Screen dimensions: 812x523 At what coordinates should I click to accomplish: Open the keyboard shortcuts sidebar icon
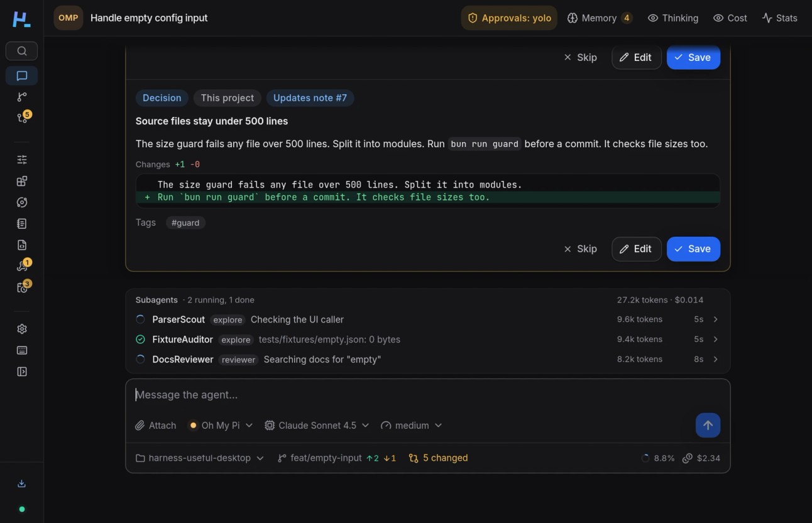[21, 350]
